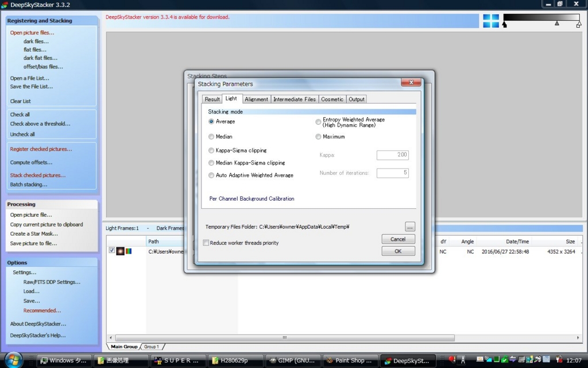Click Create a Star Mask

[34, 233]
